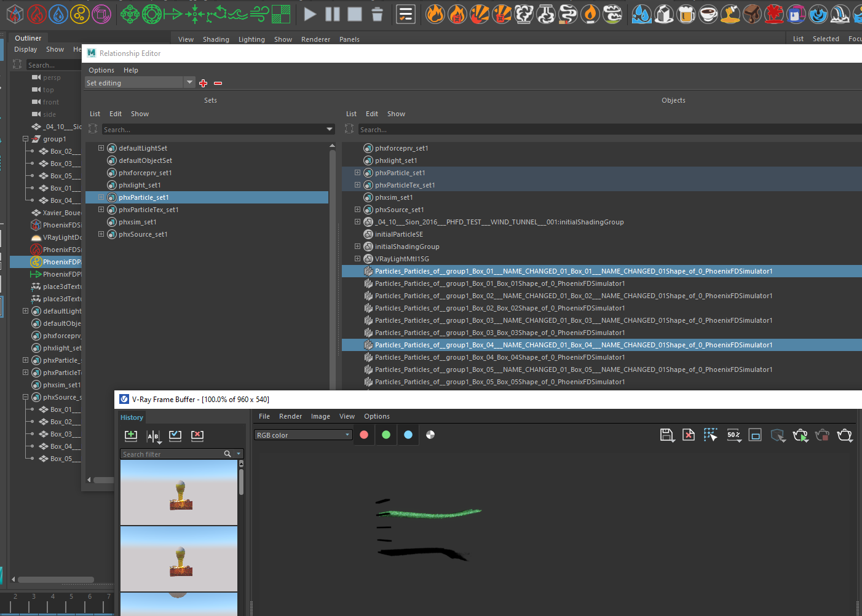
Task: Click the 50% icon in the VFB toolbar
Action: click(x=733, y=435)
